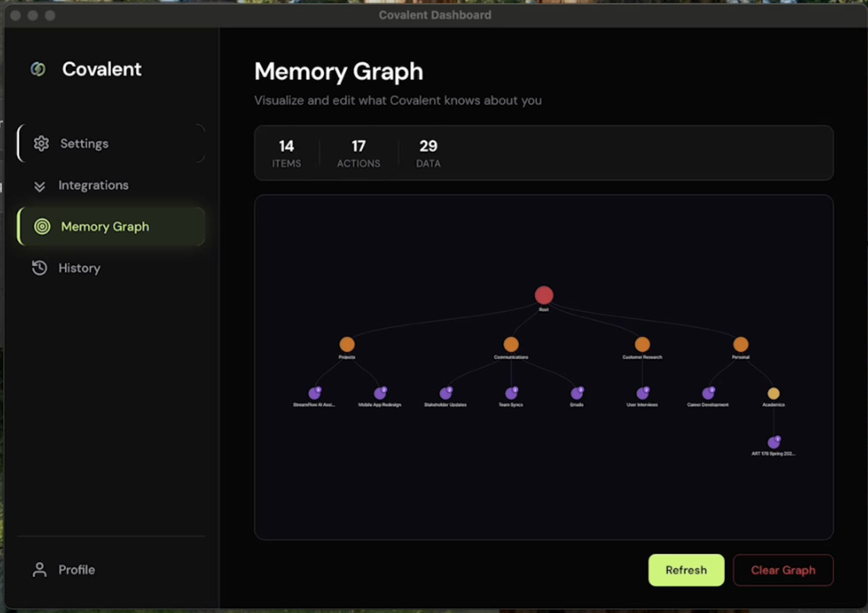Click the Memory Graph target icon
This screenshot has height=613, width=868.
(42, 227)
